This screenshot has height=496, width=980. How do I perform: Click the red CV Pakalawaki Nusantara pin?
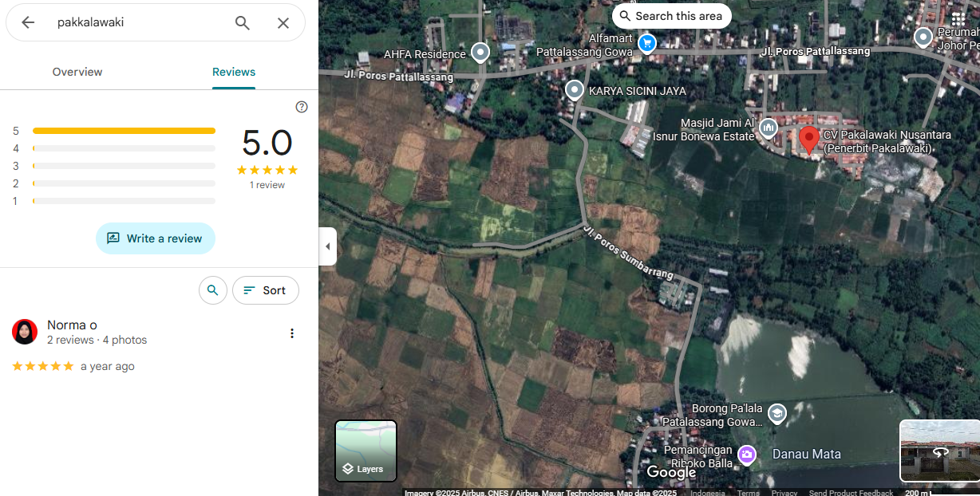click(x=808, y=139)
